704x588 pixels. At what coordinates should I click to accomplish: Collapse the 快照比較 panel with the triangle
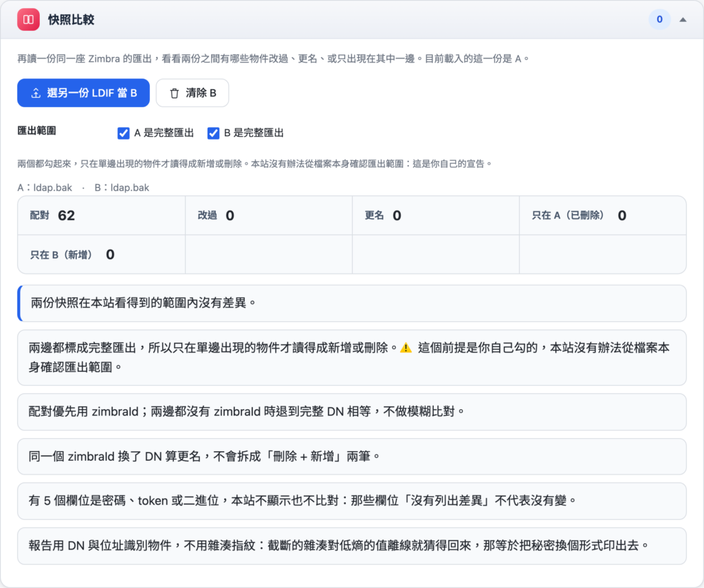683,20
